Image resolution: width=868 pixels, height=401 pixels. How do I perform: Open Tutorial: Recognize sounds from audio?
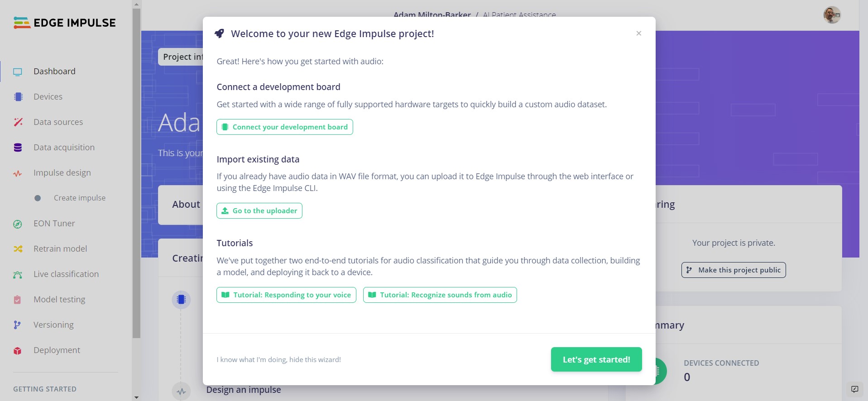pyautogui.click(x=440, y=295)
